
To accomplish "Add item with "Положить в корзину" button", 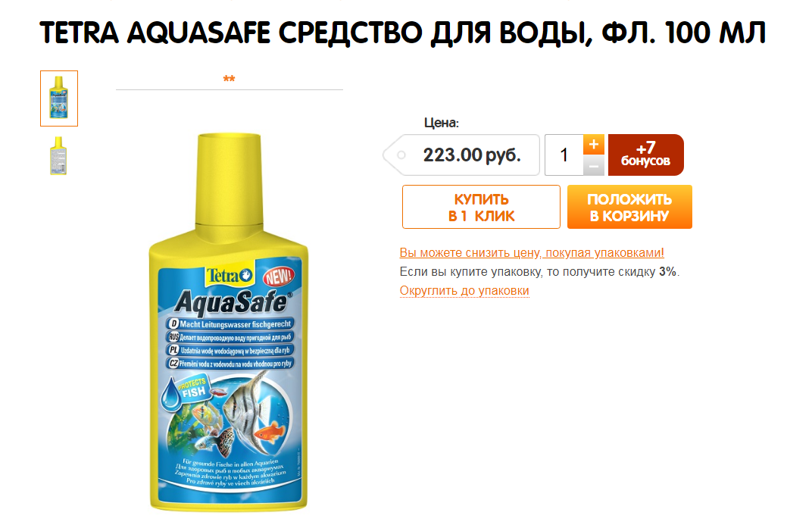I will tap(629, 207).
